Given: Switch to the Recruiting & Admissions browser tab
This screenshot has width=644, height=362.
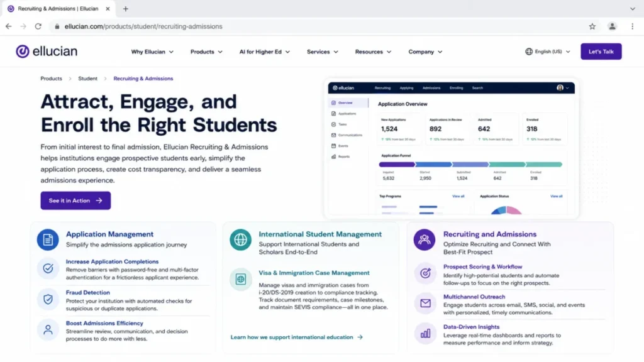Looking at the screenshot, I should pyautogui.click(x=58, y=9).
